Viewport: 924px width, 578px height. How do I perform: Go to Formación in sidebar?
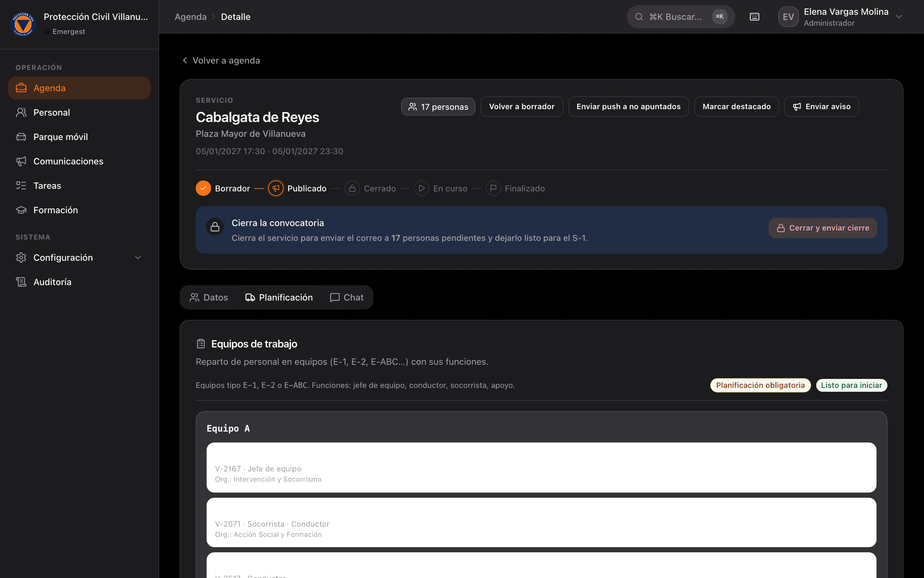[x=79, y=210]
